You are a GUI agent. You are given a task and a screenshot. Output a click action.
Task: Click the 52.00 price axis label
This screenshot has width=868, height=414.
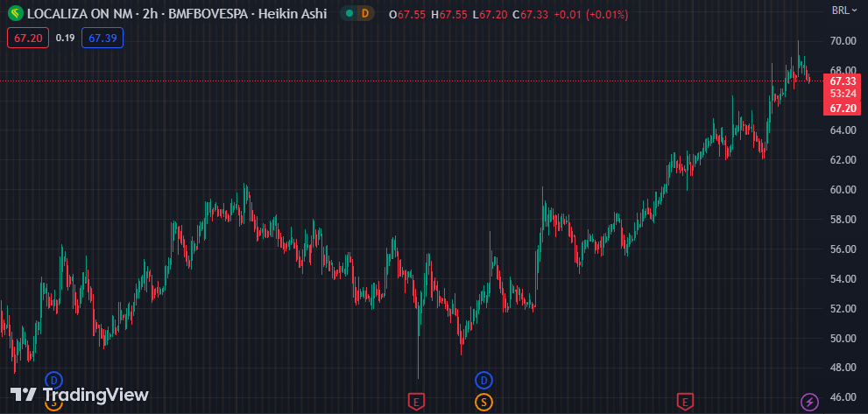[843, 308]
